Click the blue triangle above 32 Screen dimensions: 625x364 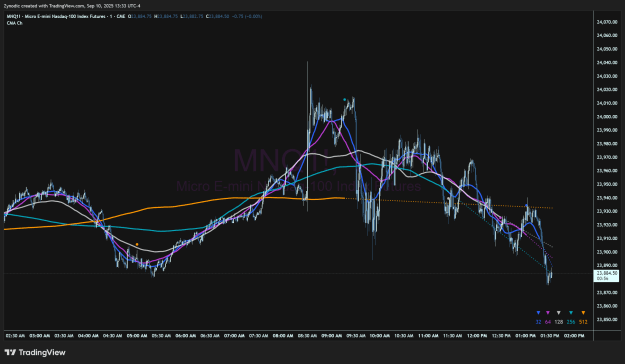point(538,313)
